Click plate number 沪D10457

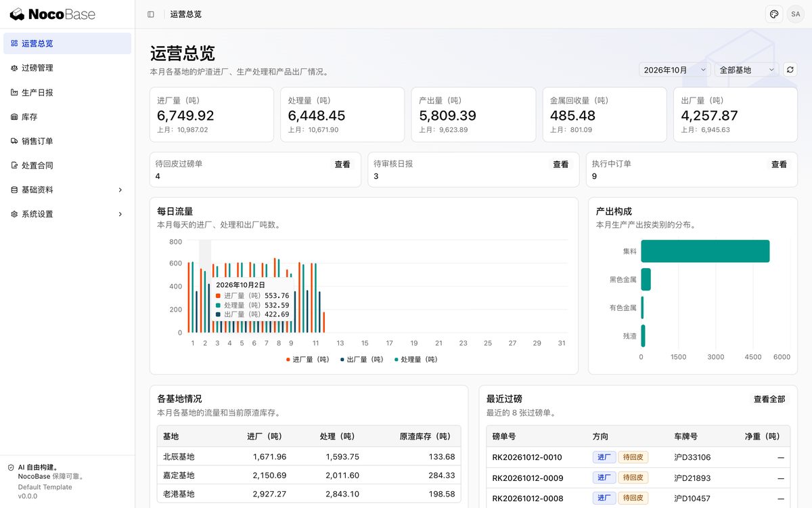tap(692, 499)
